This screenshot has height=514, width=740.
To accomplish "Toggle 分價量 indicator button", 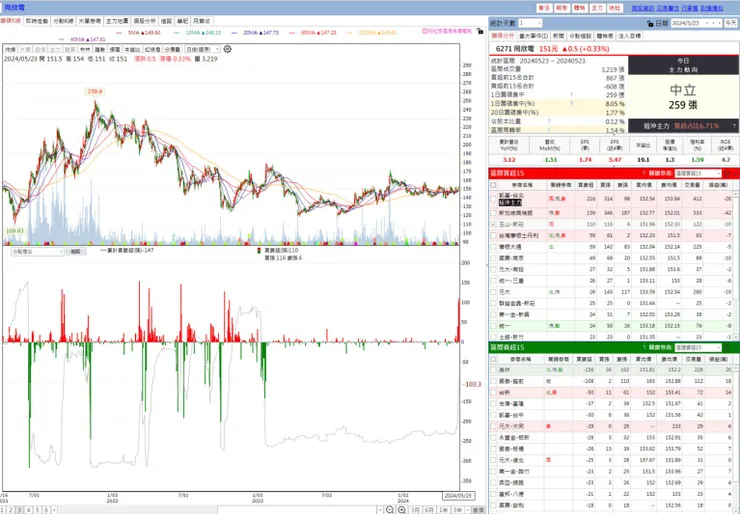I will (172, 50).
